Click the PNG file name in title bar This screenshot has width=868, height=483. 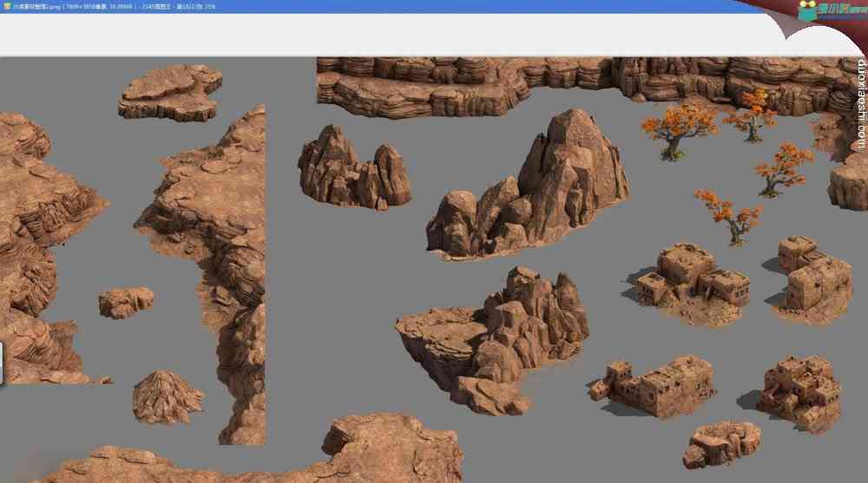37,7
